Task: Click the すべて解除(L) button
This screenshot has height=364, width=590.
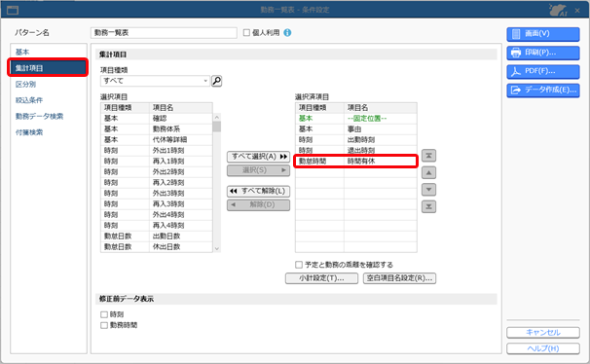Action: point(259,191)
